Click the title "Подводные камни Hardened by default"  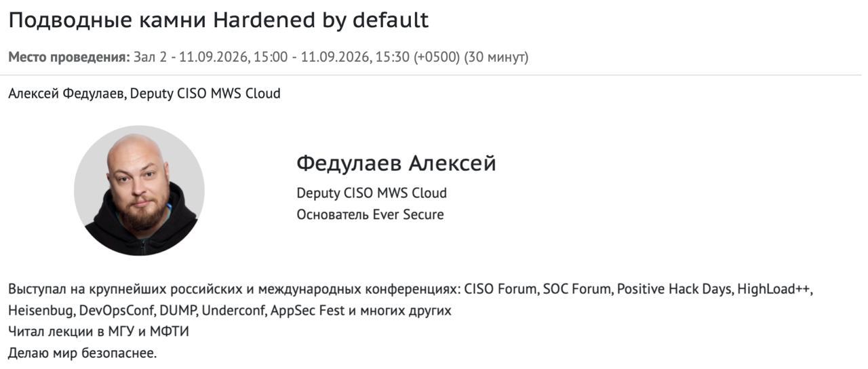click(x=218, y=20)
